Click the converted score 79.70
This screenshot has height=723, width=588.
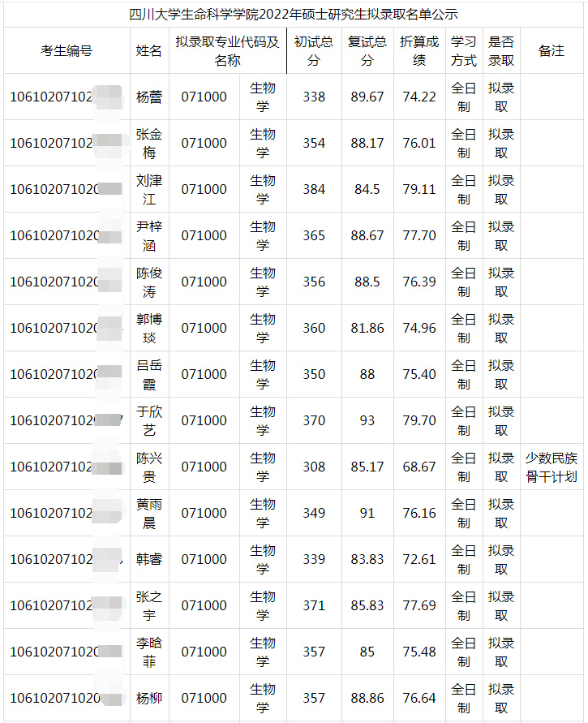tap(419, 420)
